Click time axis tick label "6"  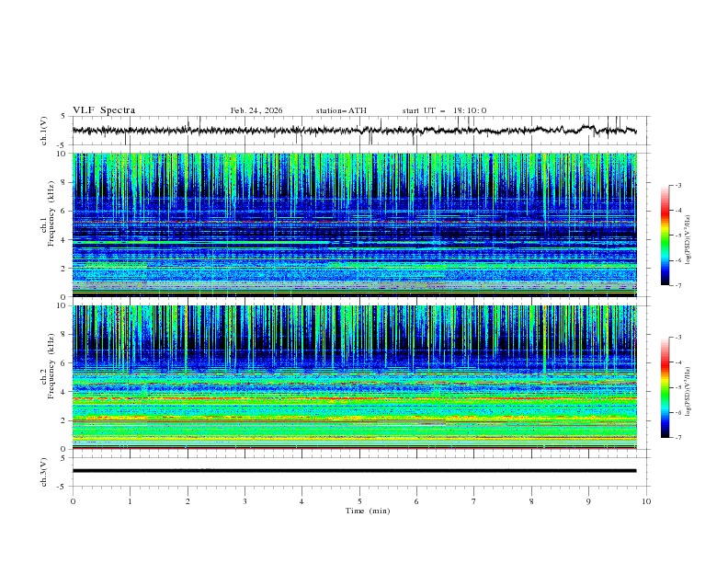coord(416,501)
